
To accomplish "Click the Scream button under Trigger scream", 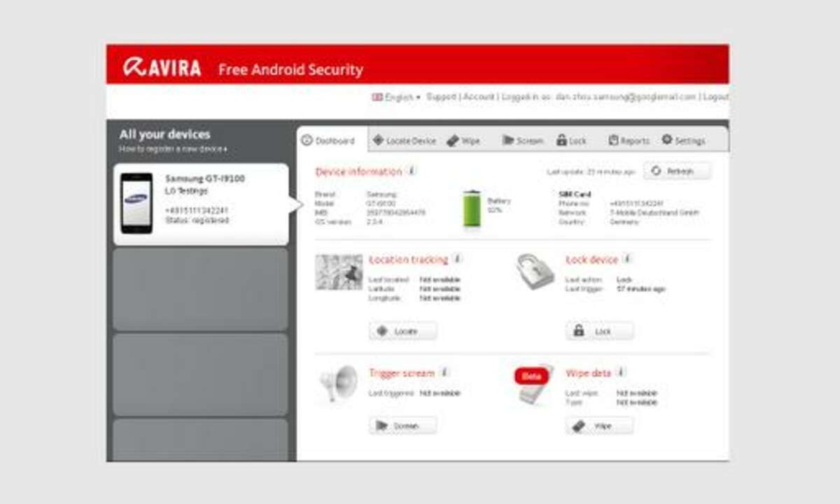I will tap(403, 426).
